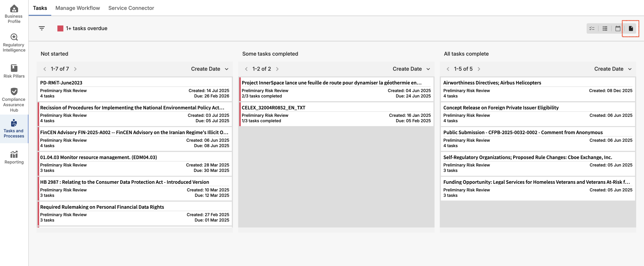
Task: Expand Create Date sort in Some tasks completed
Action: (x=411, y=69)
